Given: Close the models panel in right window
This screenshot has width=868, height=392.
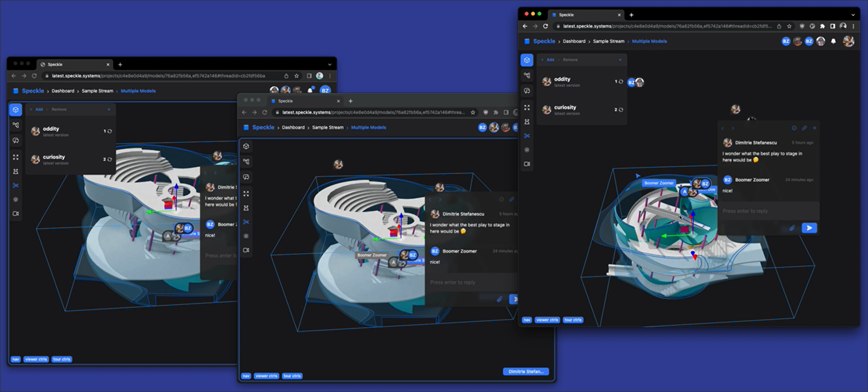Looking at the screenshot, I should [x=620, y=60].
